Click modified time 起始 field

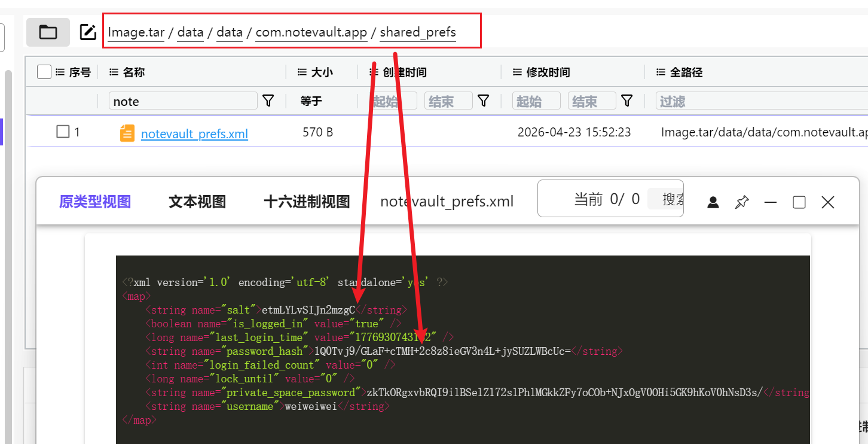point(536,101)
